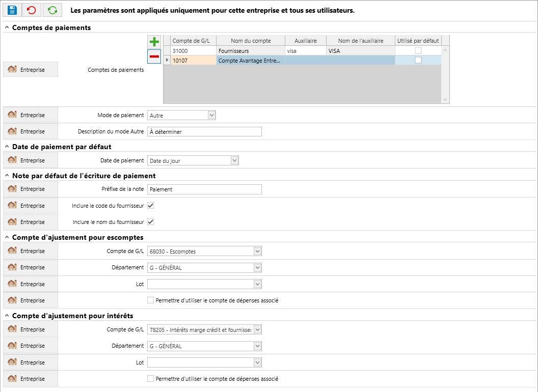Open Lot dropdown under intérêts section
The width and height of the screenshot is (538, 392).
[x=257, y=362]
